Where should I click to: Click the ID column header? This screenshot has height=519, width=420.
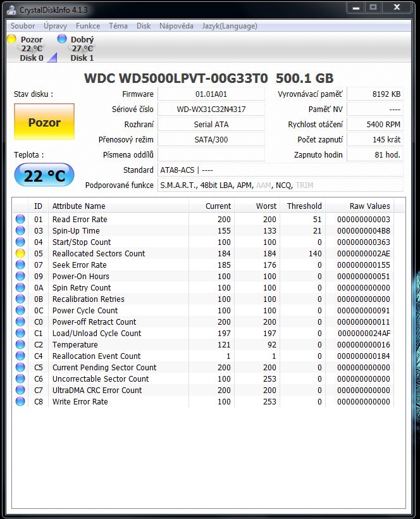coord(39,206)
